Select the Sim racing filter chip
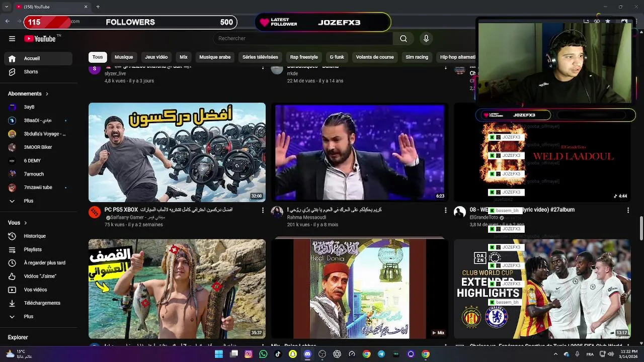Screen dimensions: 644x362 (x=417, y=57)
